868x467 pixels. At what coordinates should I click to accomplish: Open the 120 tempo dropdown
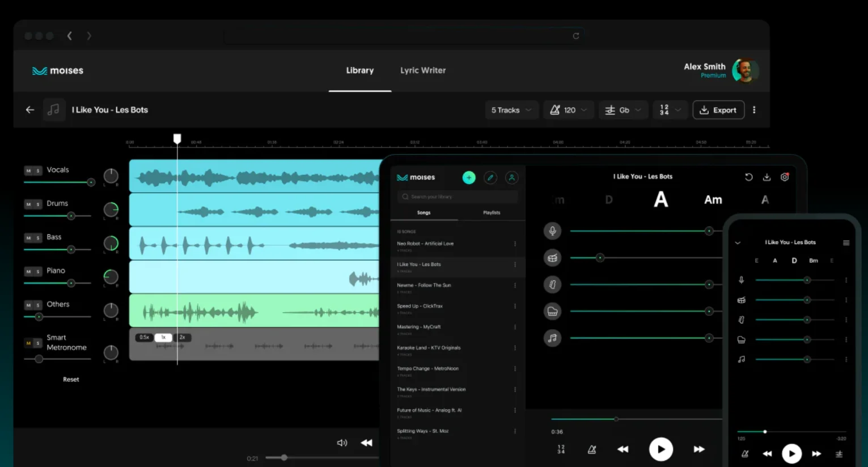point(569,110)
